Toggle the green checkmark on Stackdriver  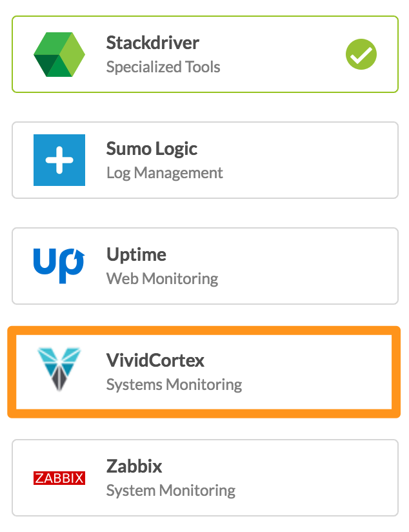(x=361, y=54)
